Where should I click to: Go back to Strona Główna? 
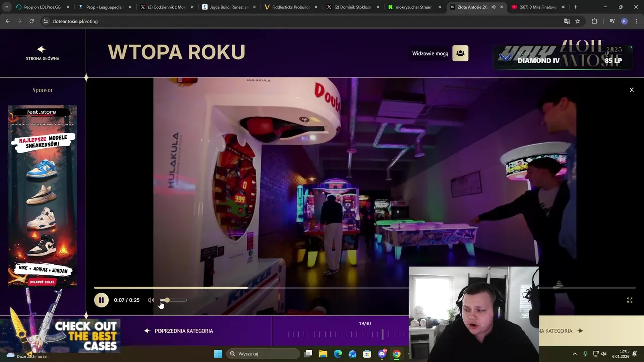coord(43,58)
